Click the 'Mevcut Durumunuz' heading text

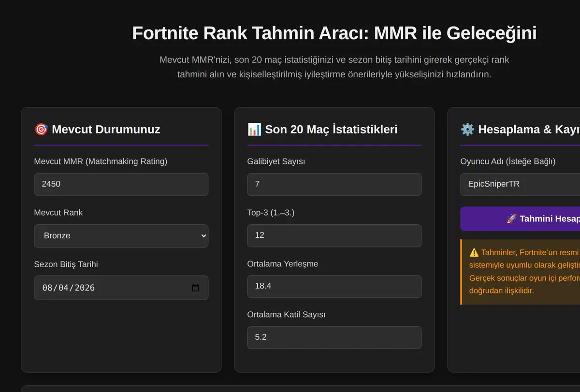coord(106,130)
